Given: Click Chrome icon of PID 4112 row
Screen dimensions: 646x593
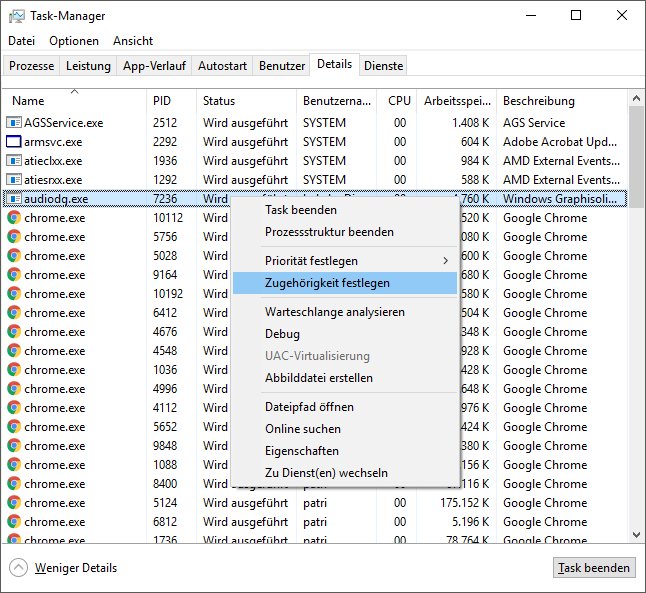Looking at the screenshot, I should pyautogui.click(x=14, y=407).
